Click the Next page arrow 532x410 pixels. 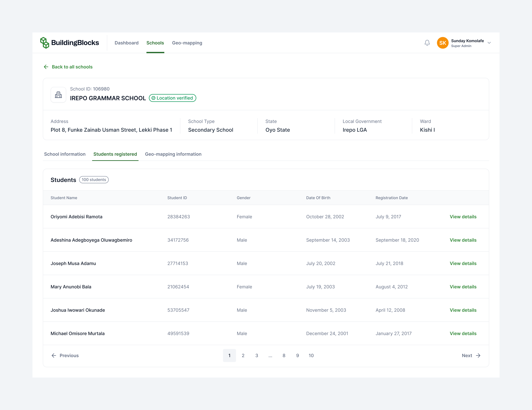click(x=478, y=355)
